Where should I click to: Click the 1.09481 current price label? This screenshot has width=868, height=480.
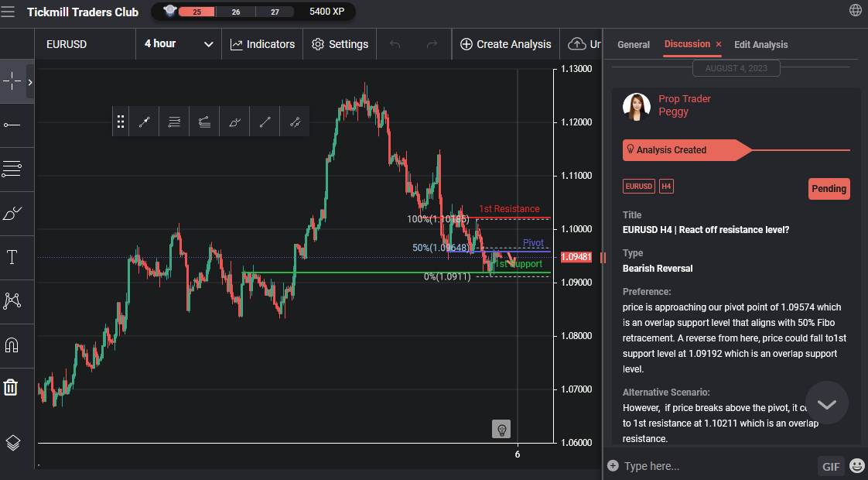576,257
